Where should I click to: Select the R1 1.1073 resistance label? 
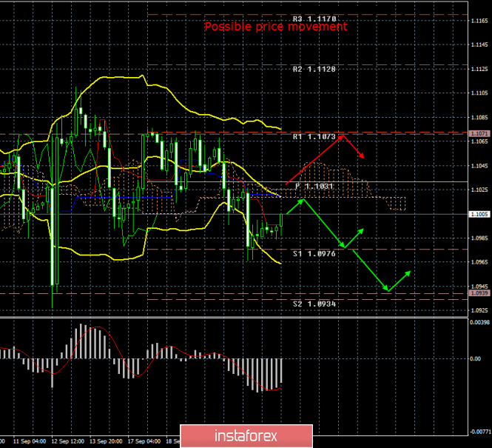pos(314,137)
